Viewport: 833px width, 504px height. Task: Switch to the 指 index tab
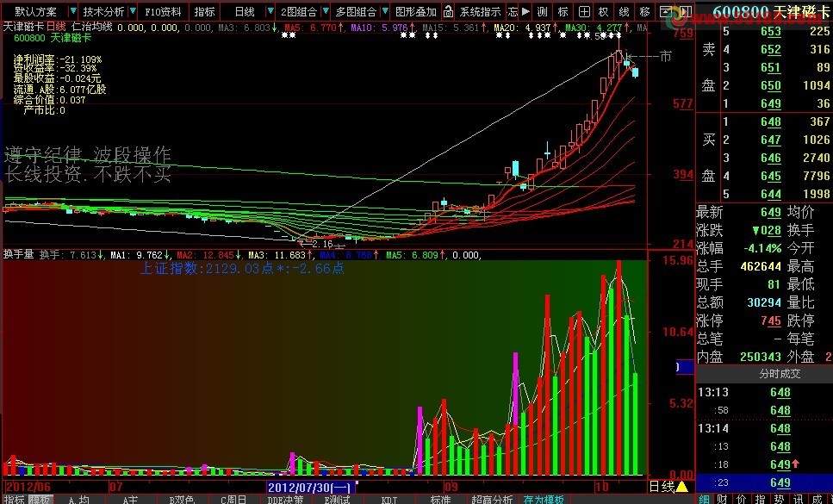(x=760, y=499)
